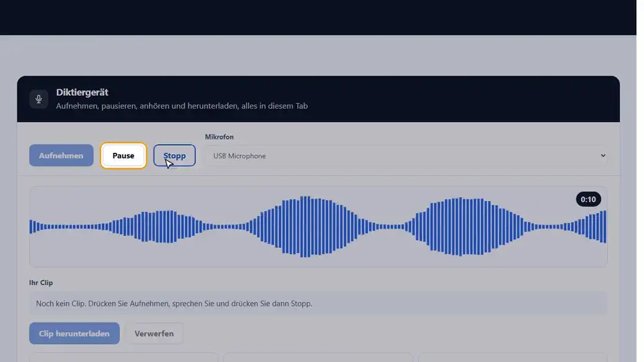Stop the recording with Stopp
This screenshot has width=644, height=362.
[x=174, y=156]
